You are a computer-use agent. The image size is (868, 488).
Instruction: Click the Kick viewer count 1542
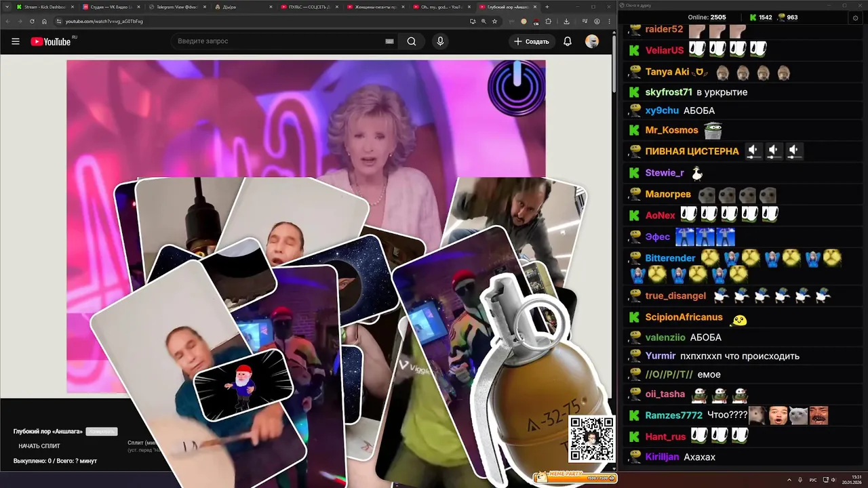(x=760, y=17)
